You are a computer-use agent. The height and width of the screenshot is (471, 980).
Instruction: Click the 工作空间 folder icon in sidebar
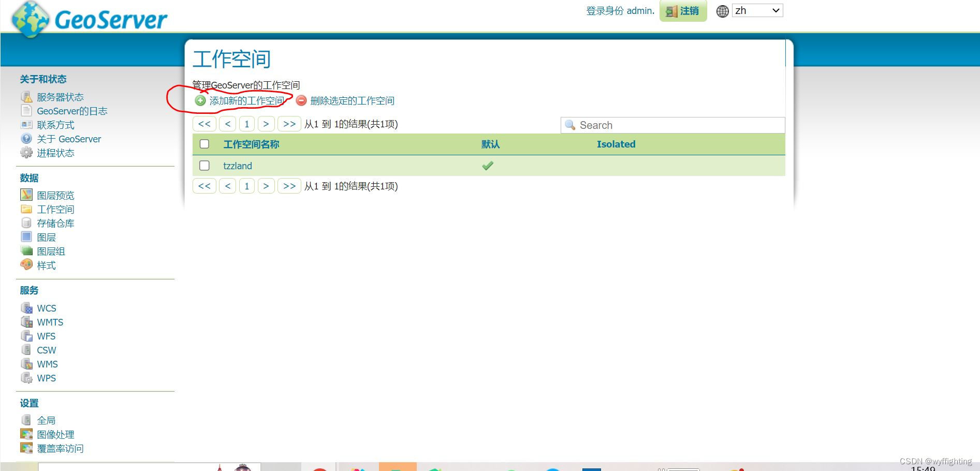point(26,209)
